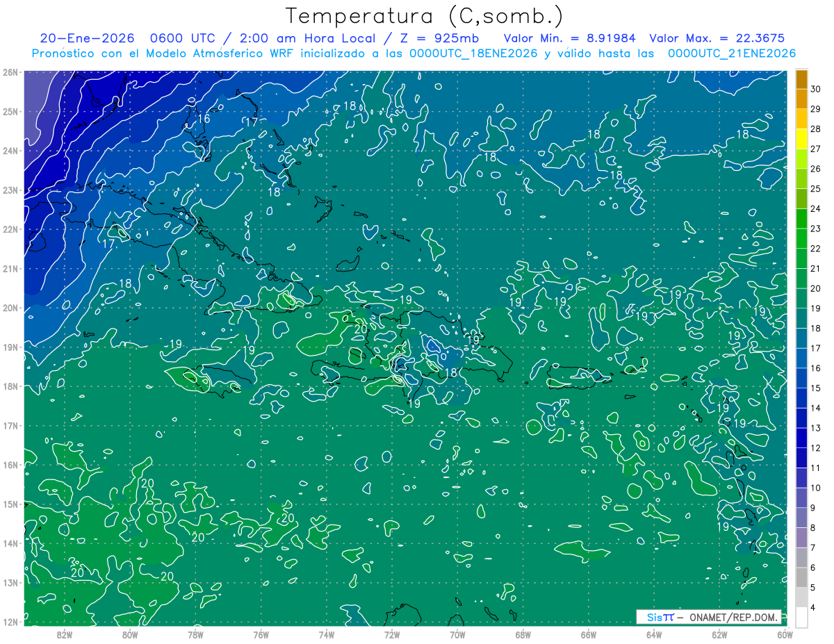Screen dimensions: 834x644
Task: Click the "64W" longitude axis label
Action: tap(654, 635)
